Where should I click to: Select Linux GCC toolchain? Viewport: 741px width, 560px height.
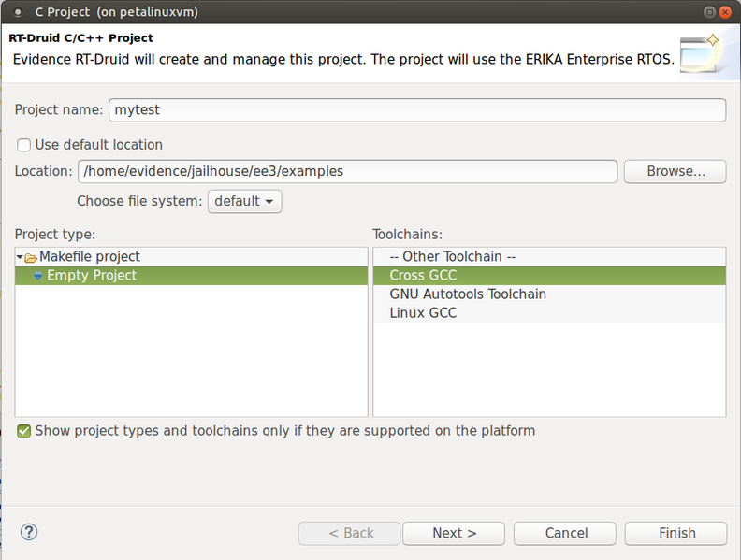coord(549,313)
